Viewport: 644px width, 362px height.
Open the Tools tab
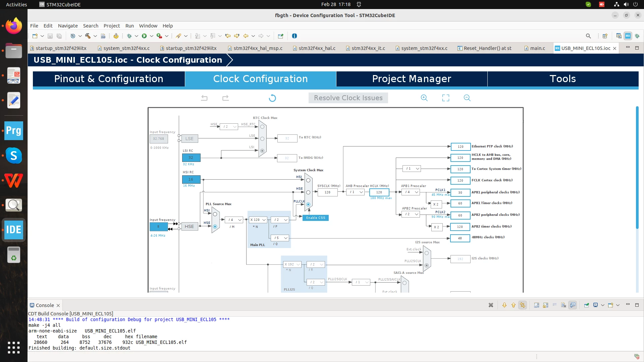(x=563, y=79)
